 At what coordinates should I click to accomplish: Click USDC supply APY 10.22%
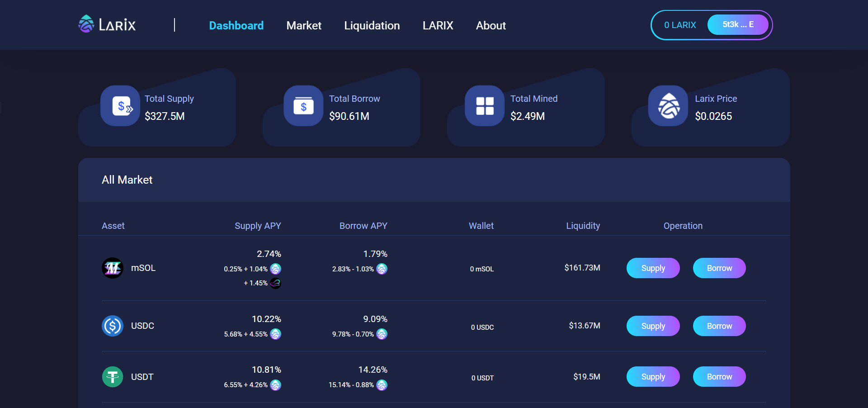266,319
